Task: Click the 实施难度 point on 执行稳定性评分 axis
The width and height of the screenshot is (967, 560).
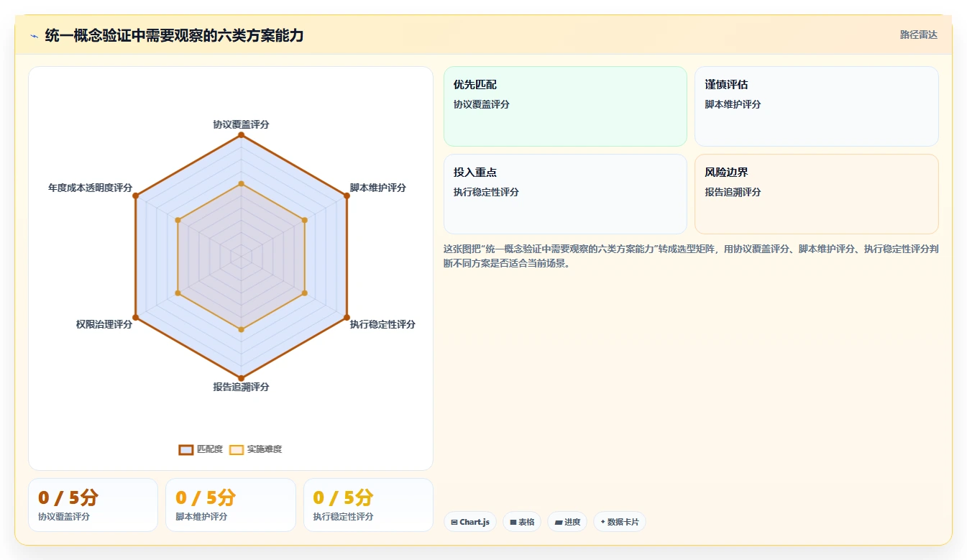Action: point(305,293)
